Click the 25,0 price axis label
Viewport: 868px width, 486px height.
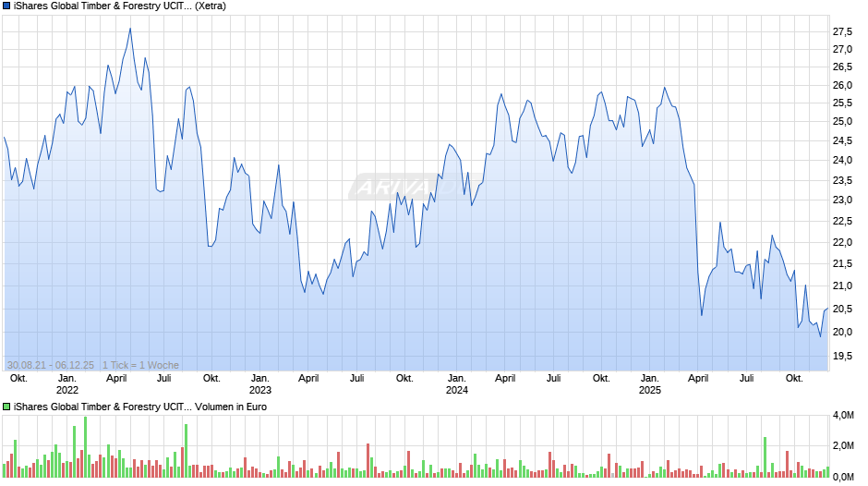click(x=842, y=121)
